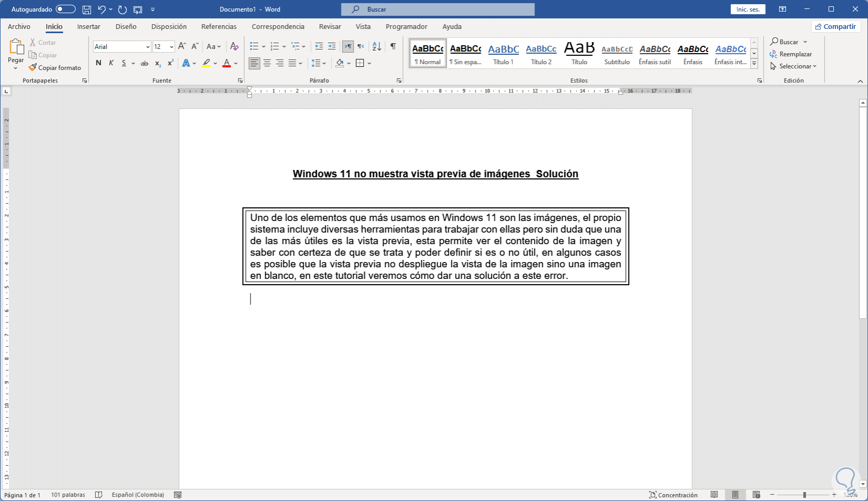Open the Arial font name dropdown
868x501 pixels.
148,47
